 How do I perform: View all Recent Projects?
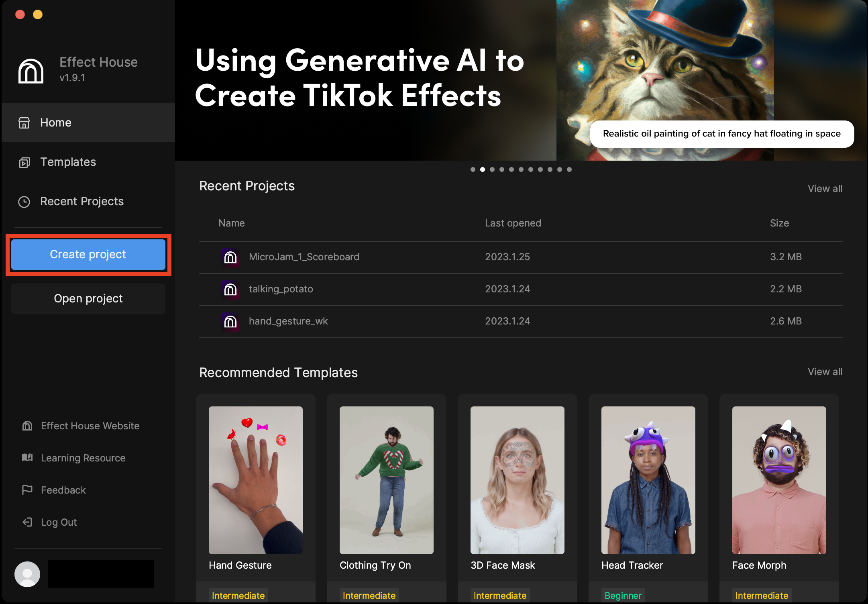(x=825, y=188)
